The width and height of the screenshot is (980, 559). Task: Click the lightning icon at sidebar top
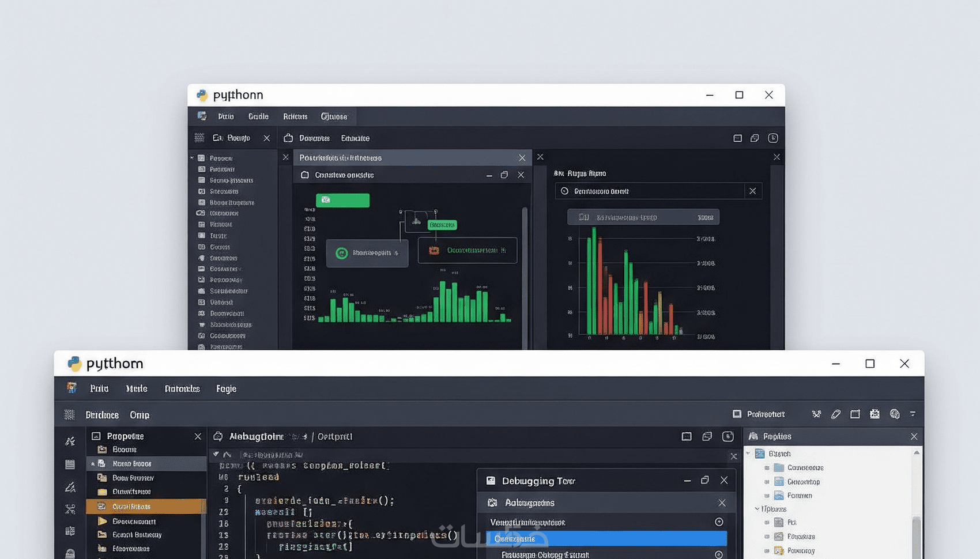pos(70,441)
